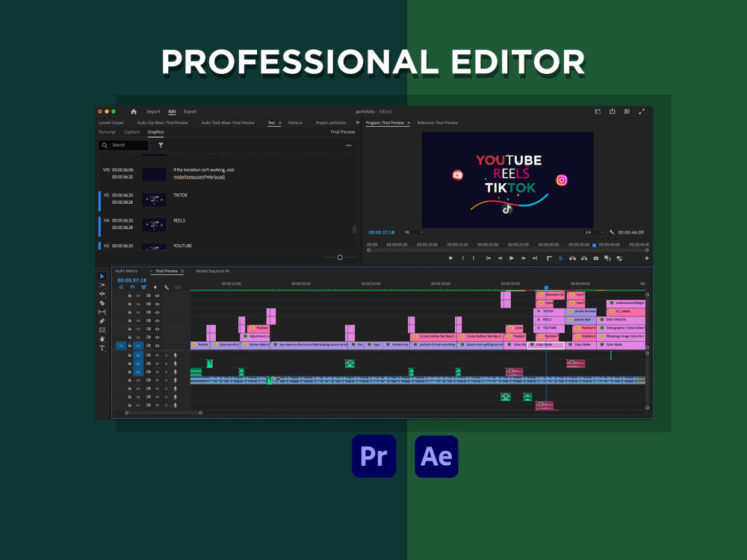Viewport: 747px width, 560px height.
Task: Open the misterhorse.com help link
Action: pyautogui.click(x=199, y=177)
